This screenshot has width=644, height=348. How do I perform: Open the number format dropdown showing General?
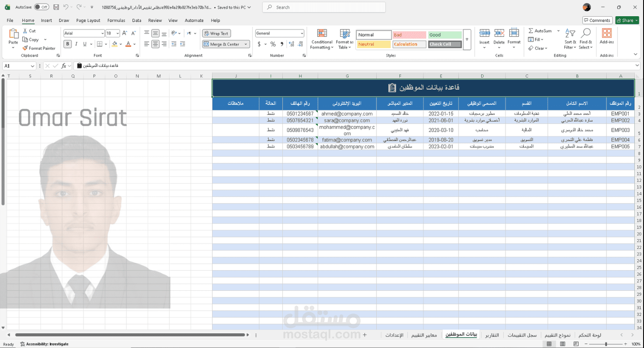click(x=302, y=33)
